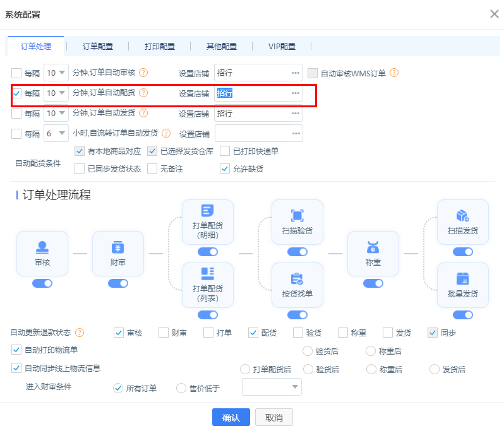This screenshot has width=504, height=431.
Task: Click the 审核 workflow step icon
Action: point(42,247)
